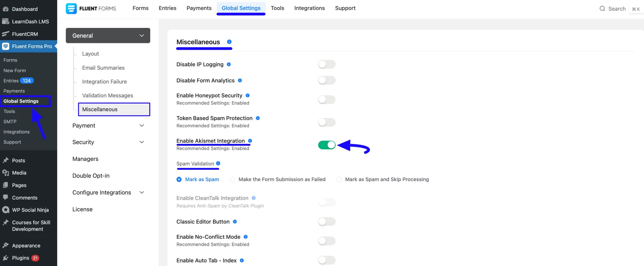Open the Validation Messages settings item
644x266 pixels.
pyautogui.click(x=107, y=95)
